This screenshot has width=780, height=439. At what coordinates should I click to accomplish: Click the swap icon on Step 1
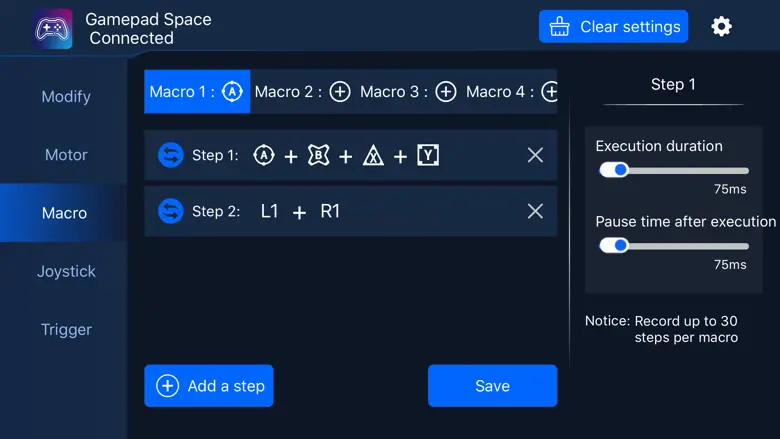(171, 155)
